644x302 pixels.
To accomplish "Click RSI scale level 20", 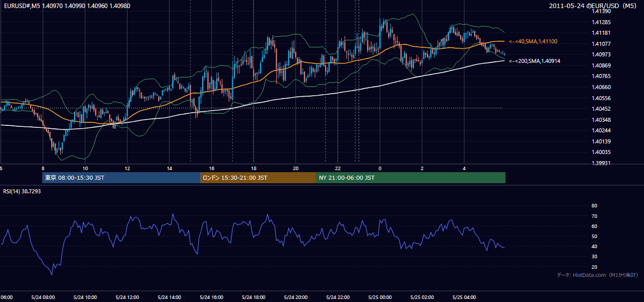I will (x=594, y=267).
